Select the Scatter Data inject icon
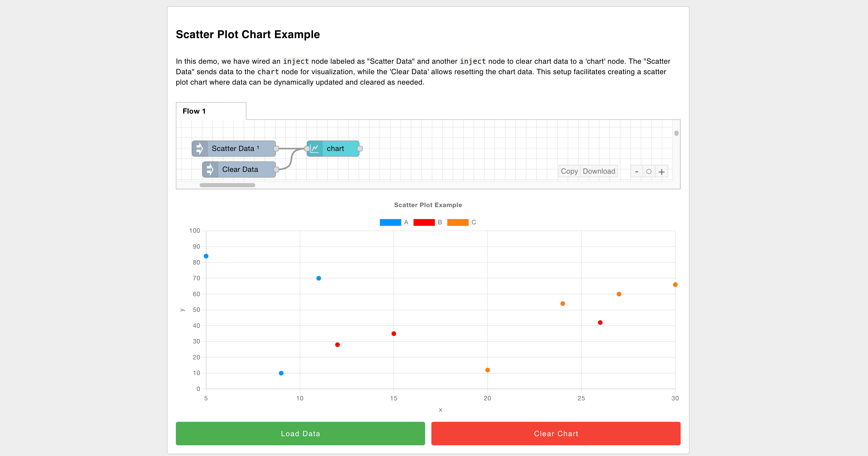This screenshot has height=456, width=868. tap(199, 148)
